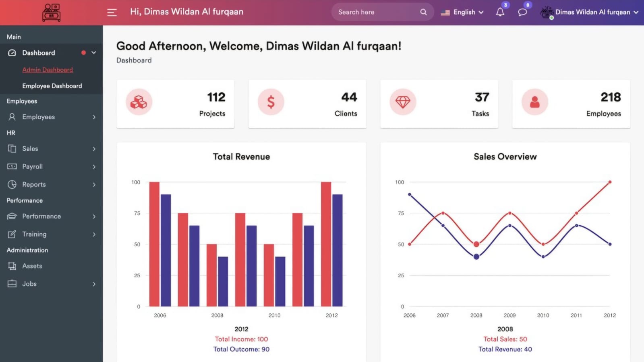
Task: Open Employee Dashboard link
Action: [x=52, y=86]
